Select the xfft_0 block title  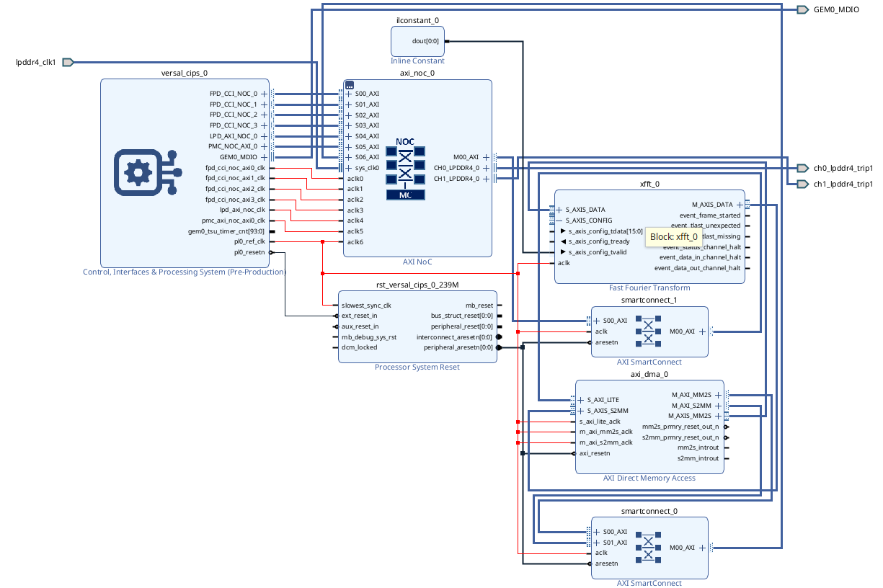[x=649, y=184]
